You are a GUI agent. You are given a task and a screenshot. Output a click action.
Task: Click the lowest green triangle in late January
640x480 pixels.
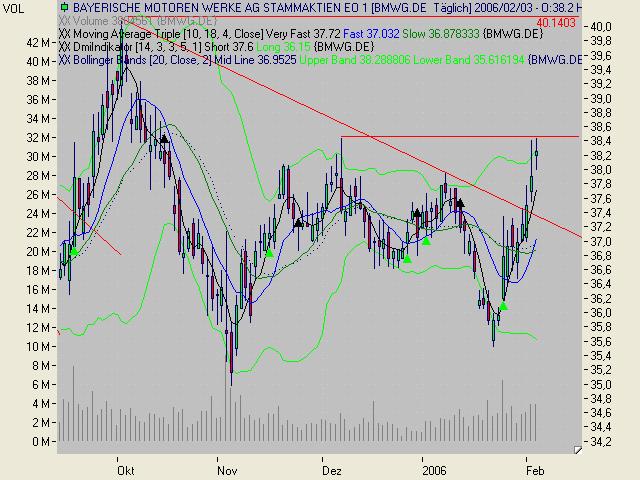[x=504, y=306]
